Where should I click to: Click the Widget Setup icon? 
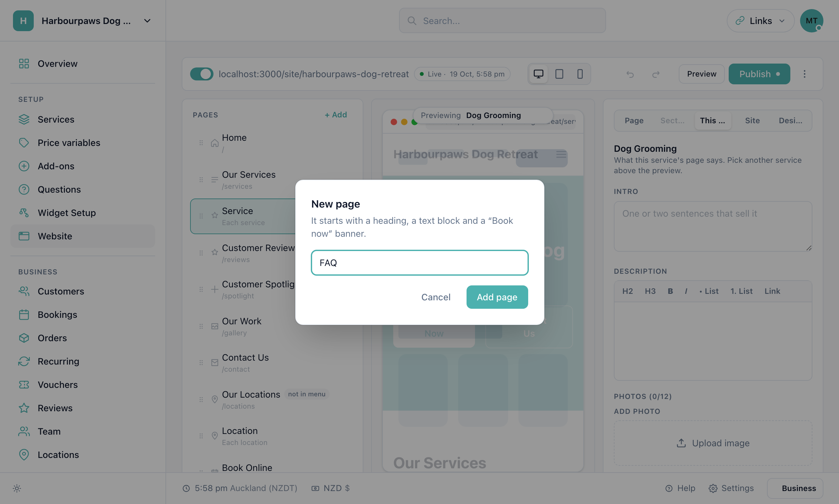coord(24,213)
